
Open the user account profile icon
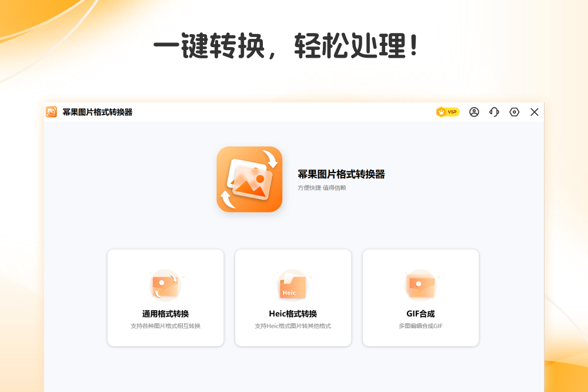point(474,112)
